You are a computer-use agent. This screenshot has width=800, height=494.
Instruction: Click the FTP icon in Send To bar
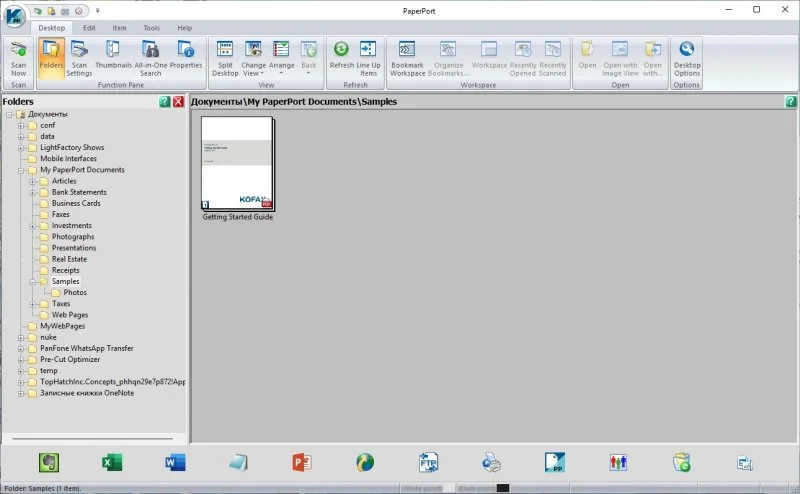pos(428,463)
